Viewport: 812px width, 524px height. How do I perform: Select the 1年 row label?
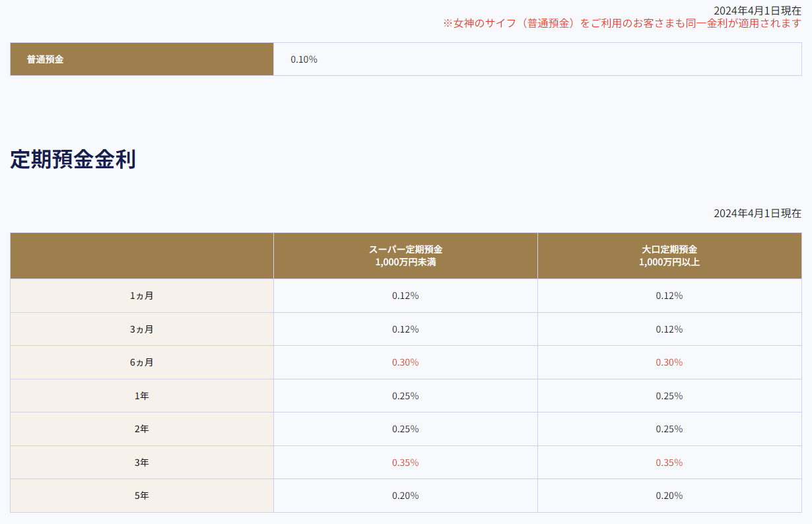coord(142,396)
